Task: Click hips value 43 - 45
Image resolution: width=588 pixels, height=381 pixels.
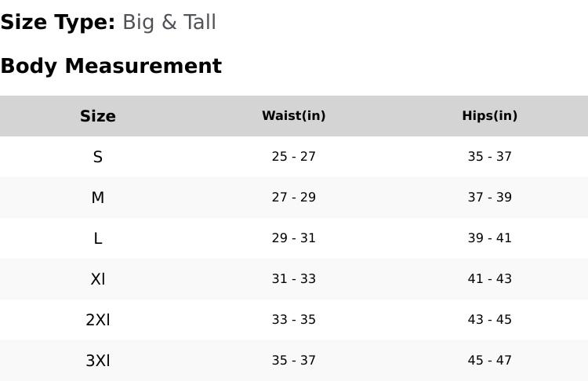Action: point(490,320)
